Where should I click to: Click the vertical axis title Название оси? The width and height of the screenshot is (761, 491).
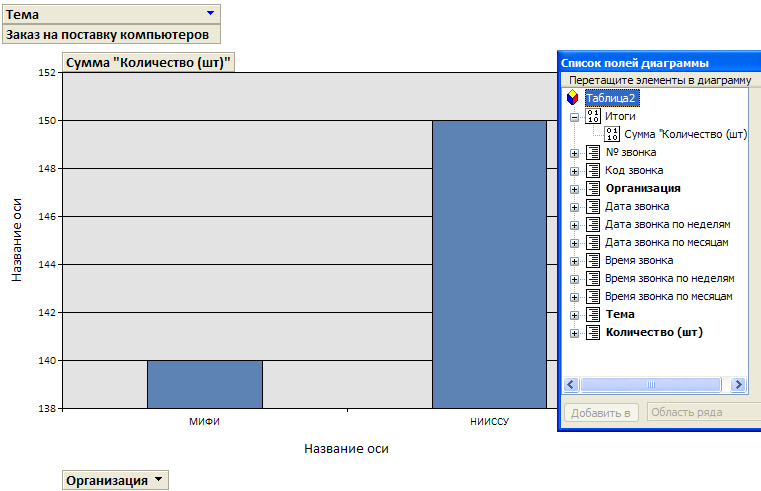(17, 240)
